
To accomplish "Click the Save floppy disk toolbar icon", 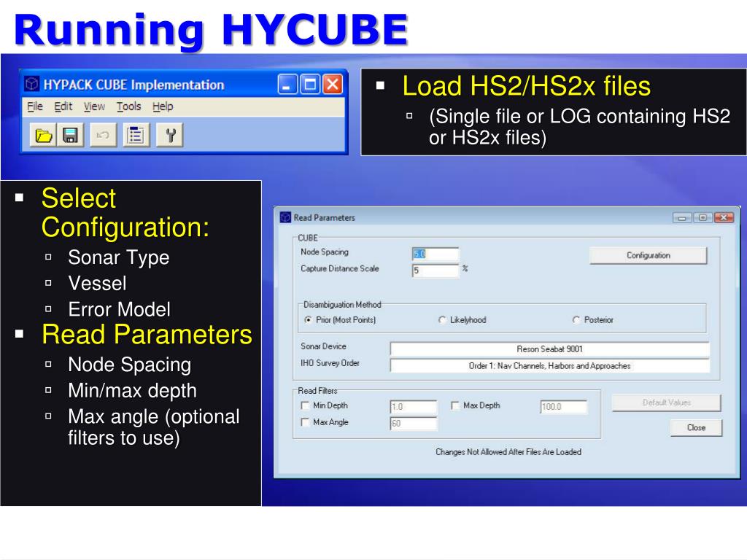I will pos(71,136).
